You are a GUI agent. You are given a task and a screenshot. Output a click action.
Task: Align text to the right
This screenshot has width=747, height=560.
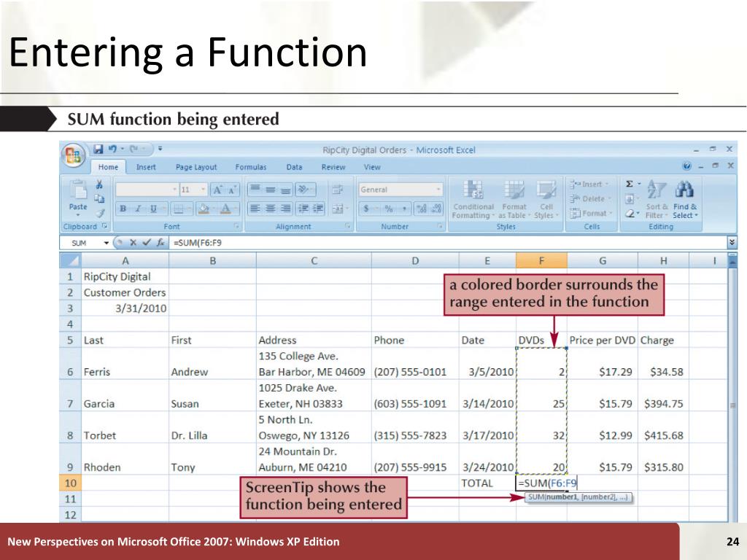pyautogui.click(x=285, y=209)
